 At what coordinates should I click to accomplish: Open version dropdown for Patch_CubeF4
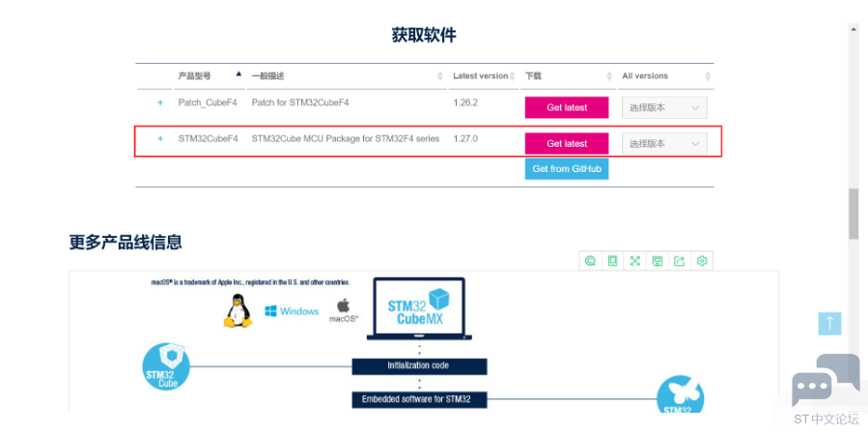pyautogui.click(x=664, y=107)
